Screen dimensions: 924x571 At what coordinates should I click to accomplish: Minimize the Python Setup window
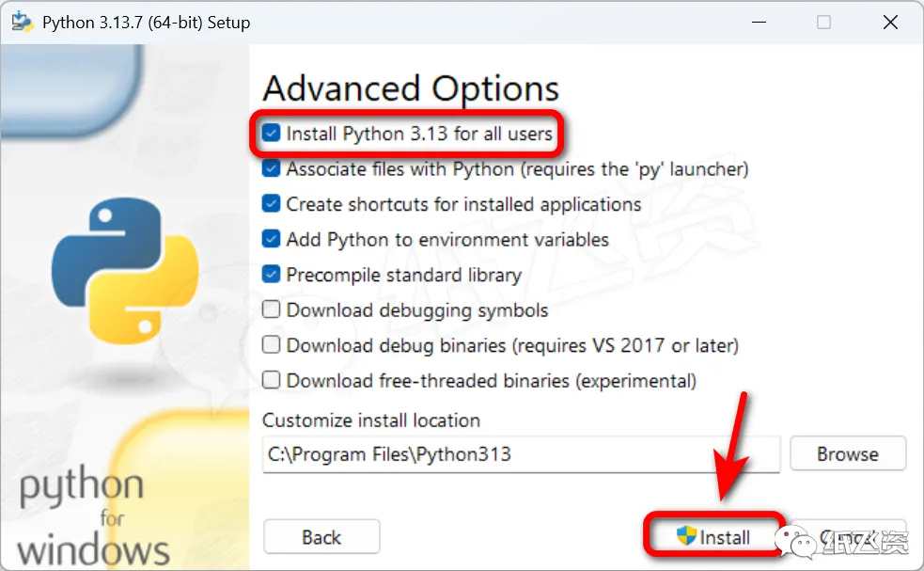point(759,23)
